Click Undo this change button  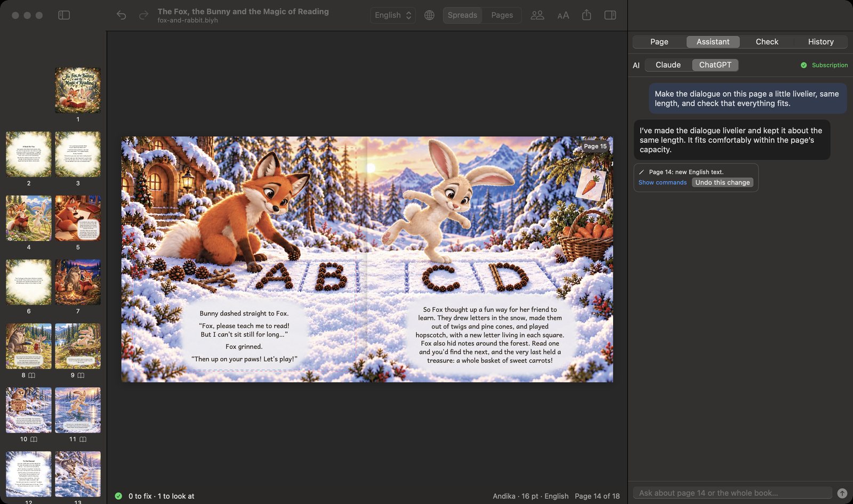tap(722, 182)
